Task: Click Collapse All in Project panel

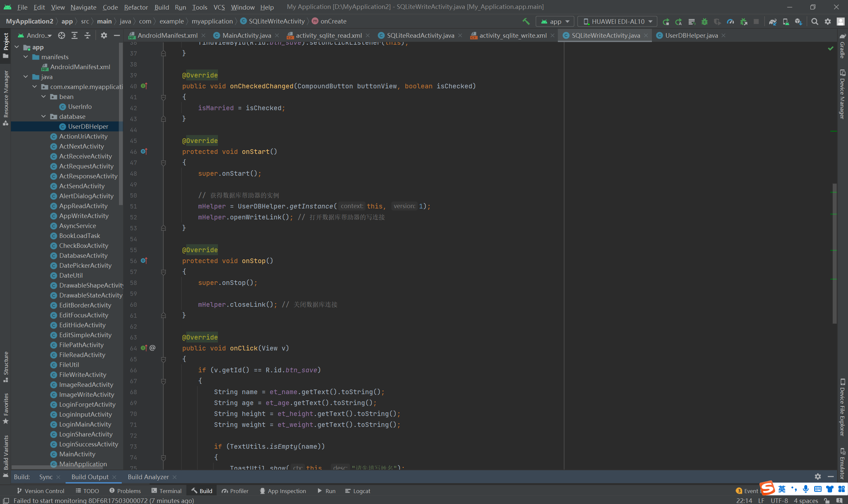Action: (x=87, y=35)
